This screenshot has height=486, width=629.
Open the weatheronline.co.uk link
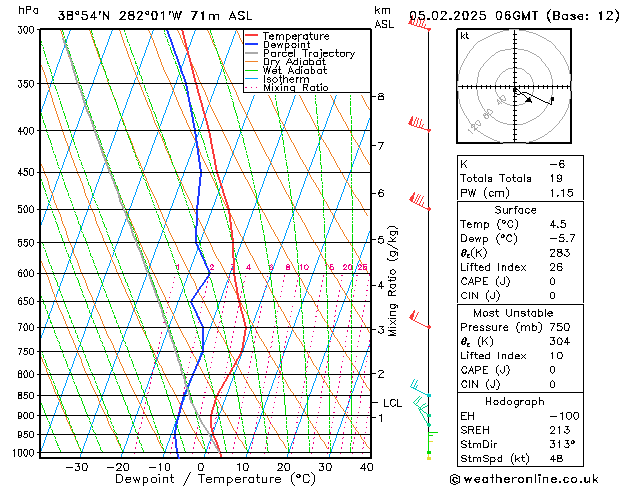point(537,478)
